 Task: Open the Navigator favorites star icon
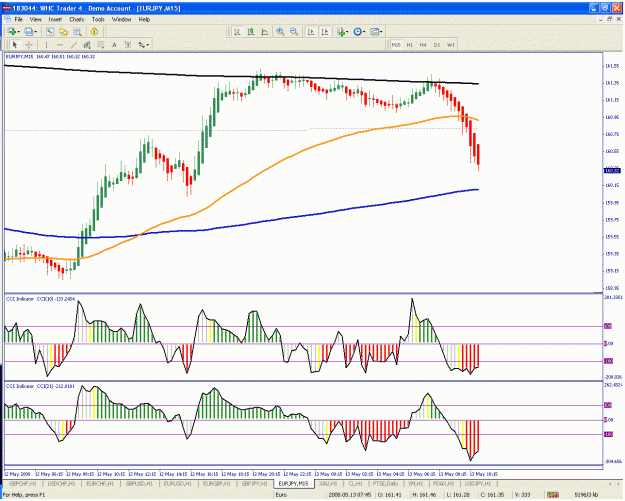pyautogui.click(x=63, y=31)
